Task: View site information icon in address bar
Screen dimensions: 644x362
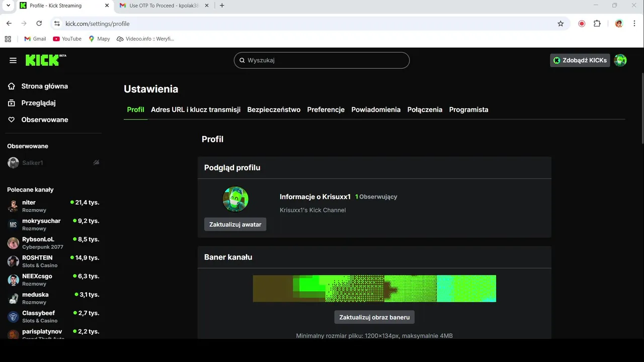Action: pyautogui.click(x=57, y=24)
